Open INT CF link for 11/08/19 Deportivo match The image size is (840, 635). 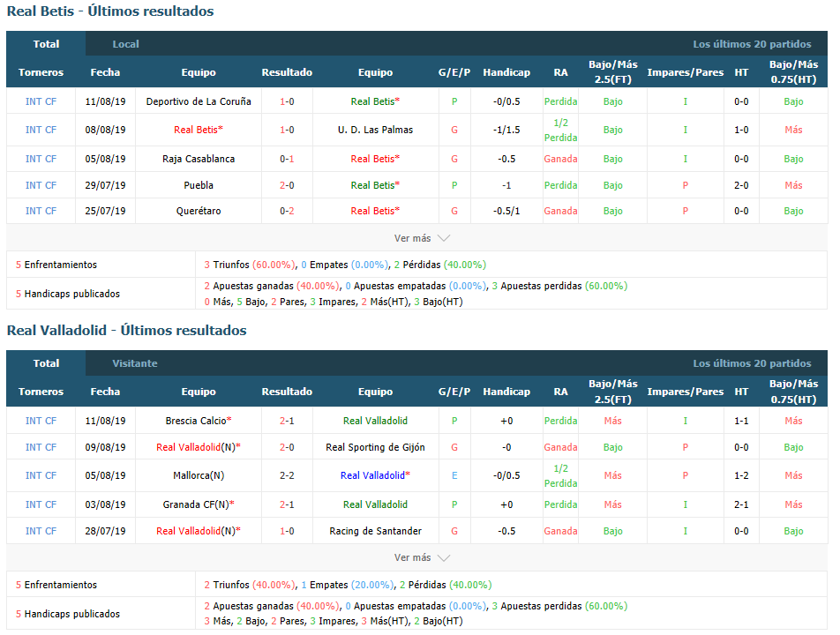41,101
